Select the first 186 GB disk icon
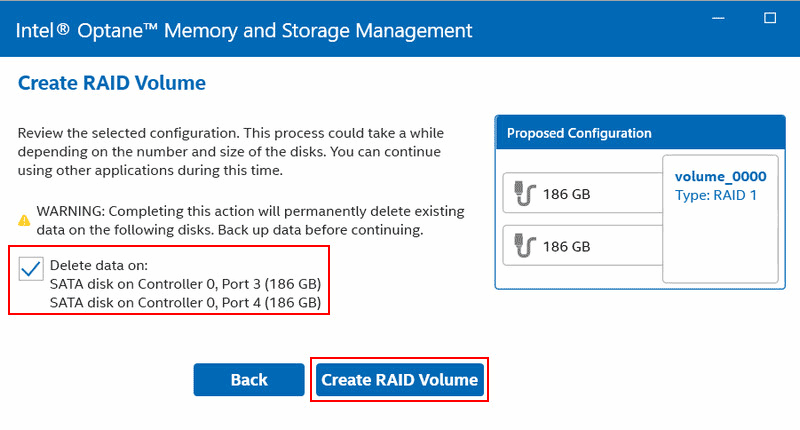The width and height of the screenshot is (800, 430). coord(525,194)
